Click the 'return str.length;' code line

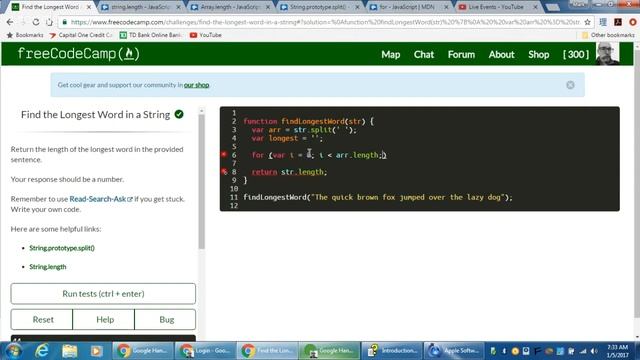click(289, 172)
